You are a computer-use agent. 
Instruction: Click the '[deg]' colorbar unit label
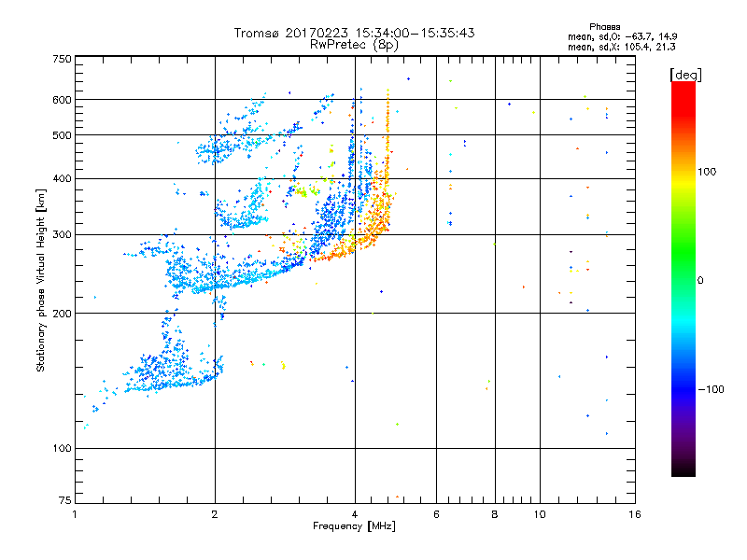[x=685, y=75]
